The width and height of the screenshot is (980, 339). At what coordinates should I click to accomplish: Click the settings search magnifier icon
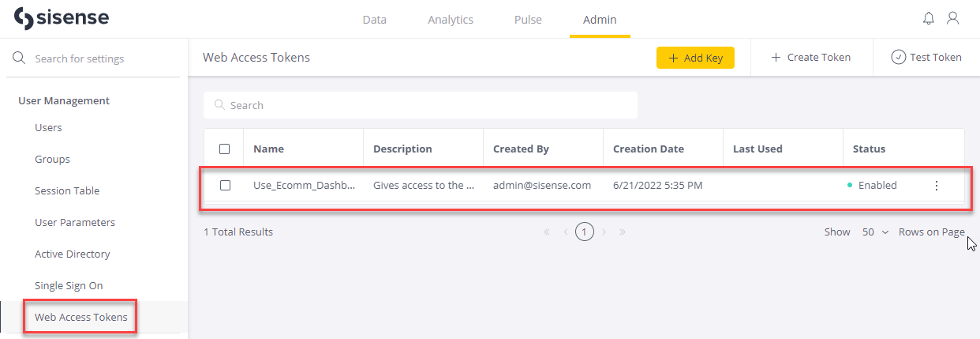[x=19, y=58]
